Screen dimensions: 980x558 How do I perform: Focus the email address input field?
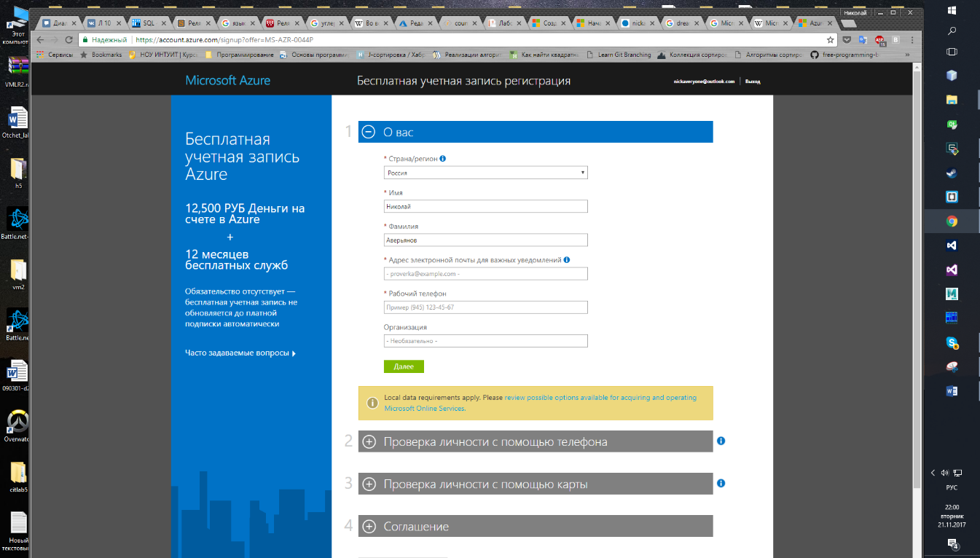[485, 274]
